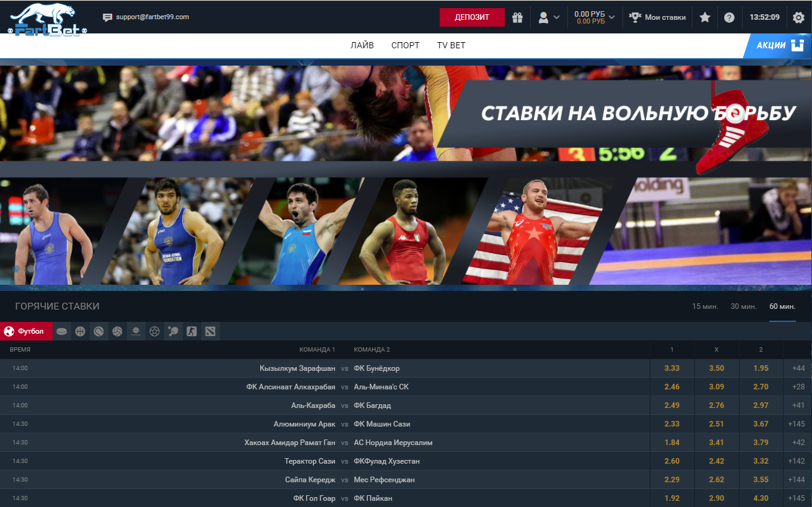Select the Dota 2 esports icon
The height and width of the screenshot is (507, 812).
coord(211,331)
